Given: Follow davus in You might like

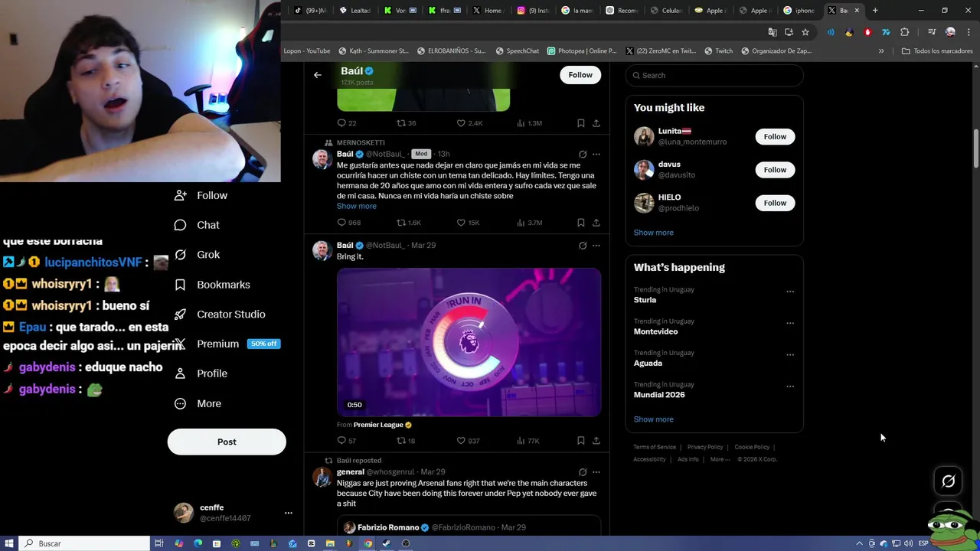Looking at the screenshot, I should 775,170.
